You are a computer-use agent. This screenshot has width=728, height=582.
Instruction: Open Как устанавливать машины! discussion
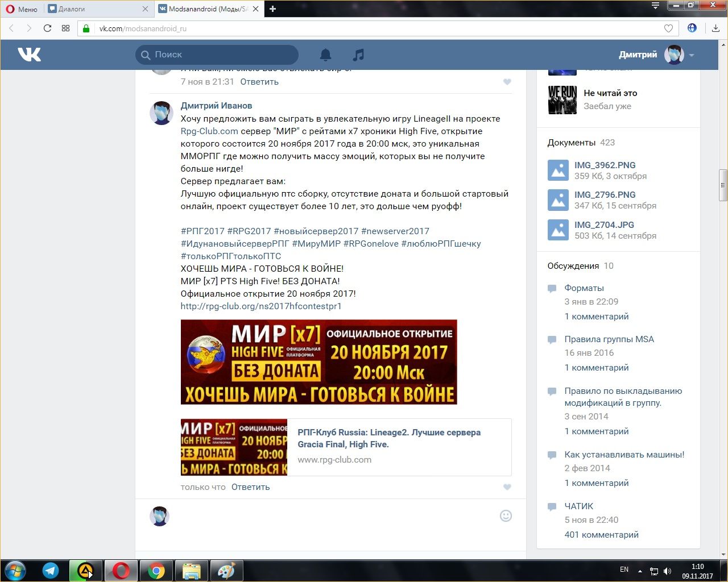tap(624, 455)
